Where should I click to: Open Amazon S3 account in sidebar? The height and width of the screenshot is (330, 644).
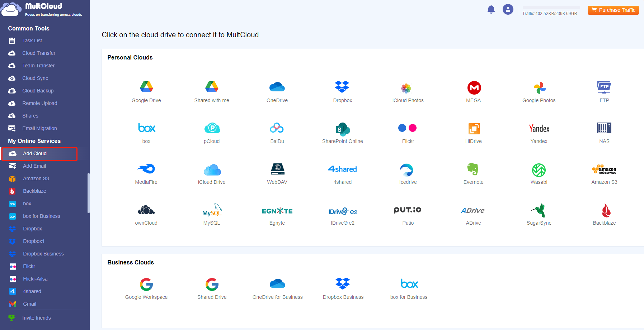(36, 178)
